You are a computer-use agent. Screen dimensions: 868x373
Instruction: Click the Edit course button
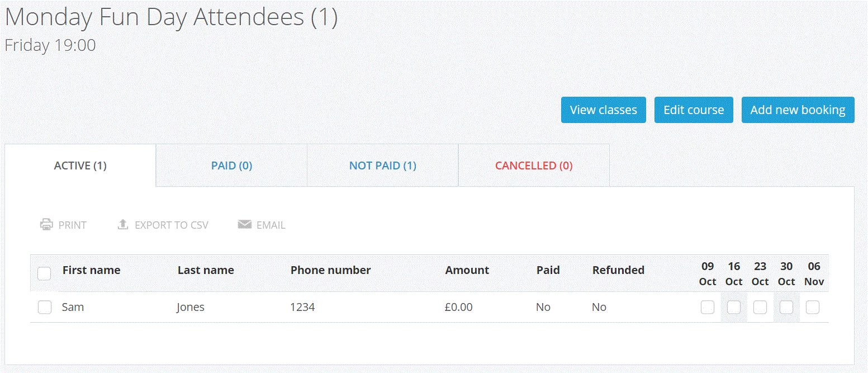694,110
